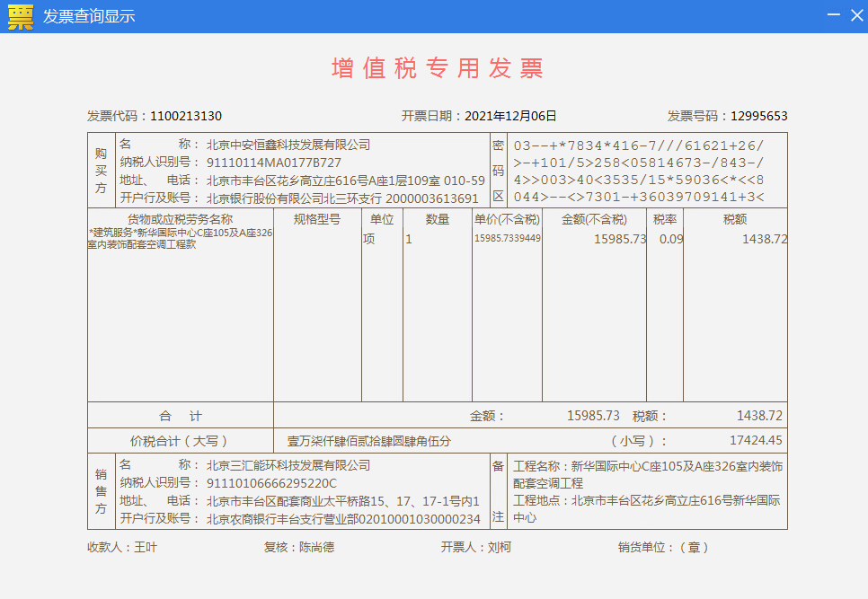The width and height of the screenshot is (868, 599).
Task: Click the unit price 15985.7339449 cell
Action: point(508,238)
